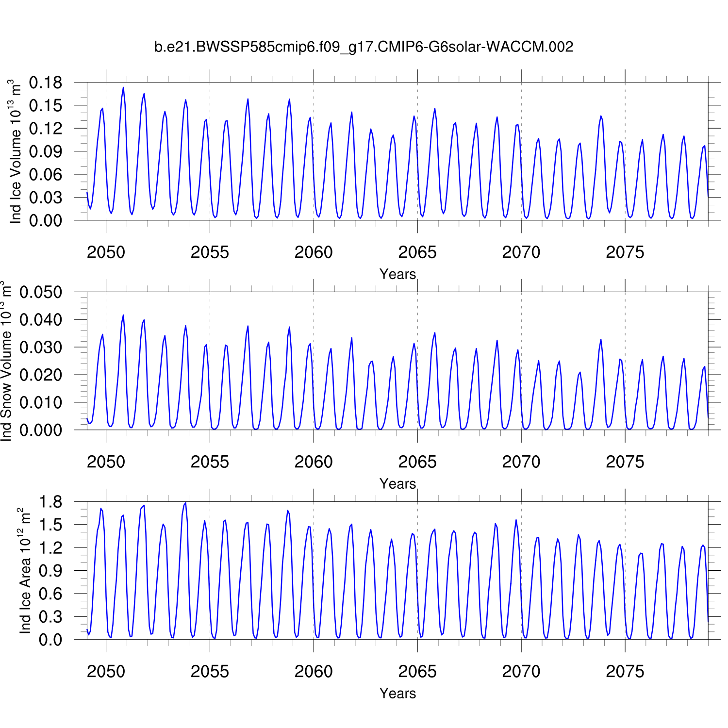Click the 2065 tick label under the ice volume plot

(x=417, y=252)
